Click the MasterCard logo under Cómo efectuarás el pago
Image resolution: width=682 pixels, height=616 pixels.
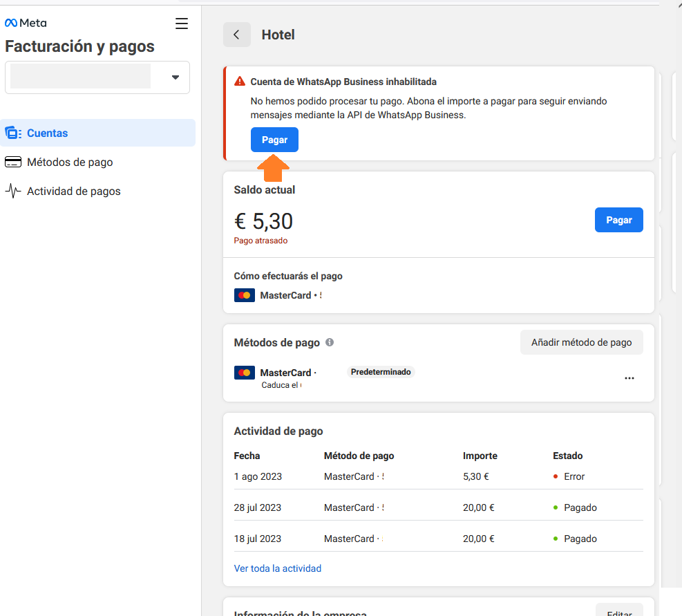[x=245, y=295]
